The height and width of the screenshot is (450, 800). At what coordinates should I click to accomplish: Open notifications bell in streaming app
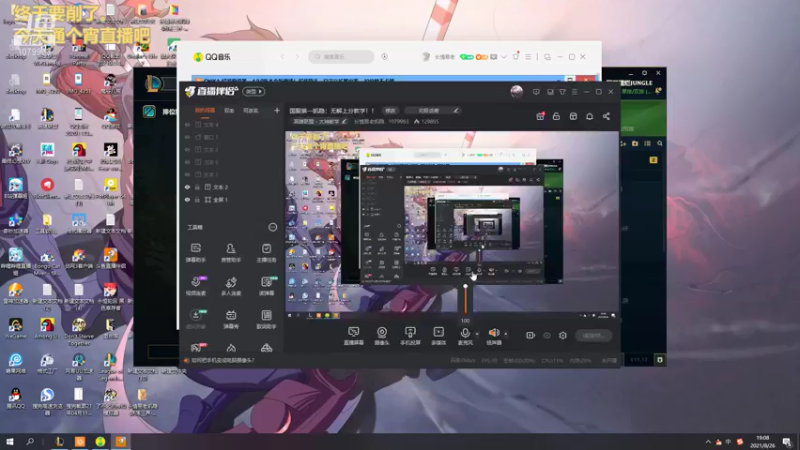pos(589,116)
